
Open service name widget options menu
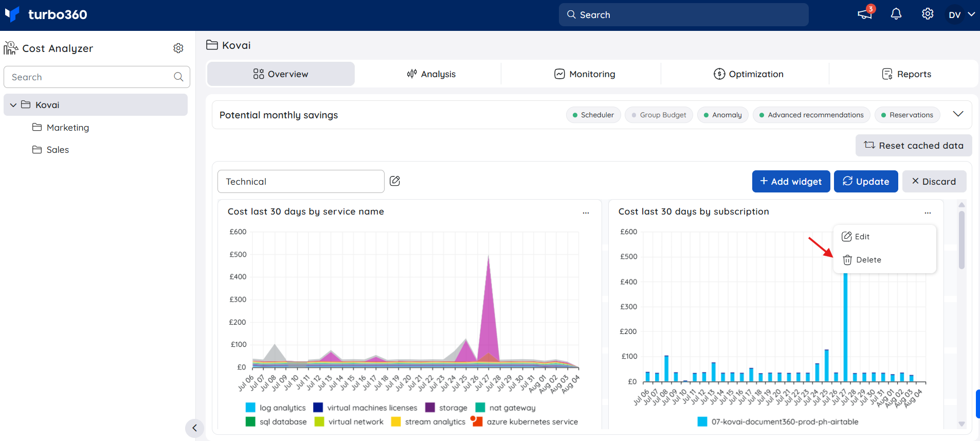click(x=586, y=213)
